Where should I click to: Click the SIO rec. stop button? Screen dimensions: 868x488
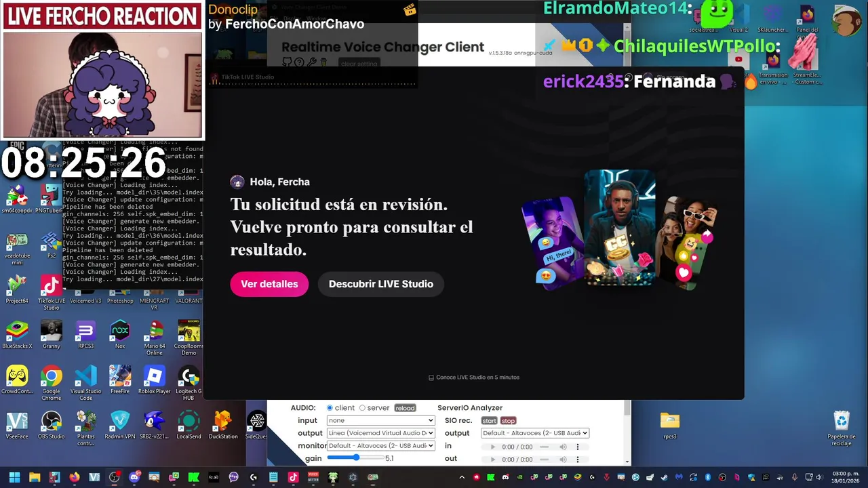click(508, 421)
